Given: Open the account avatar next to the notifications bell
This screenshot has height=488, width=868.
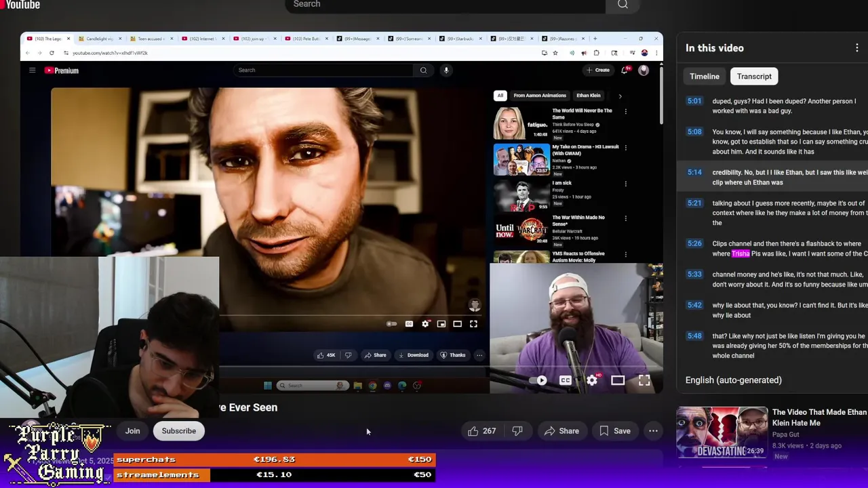Looking at the screenshot, I should coord(644,70).
